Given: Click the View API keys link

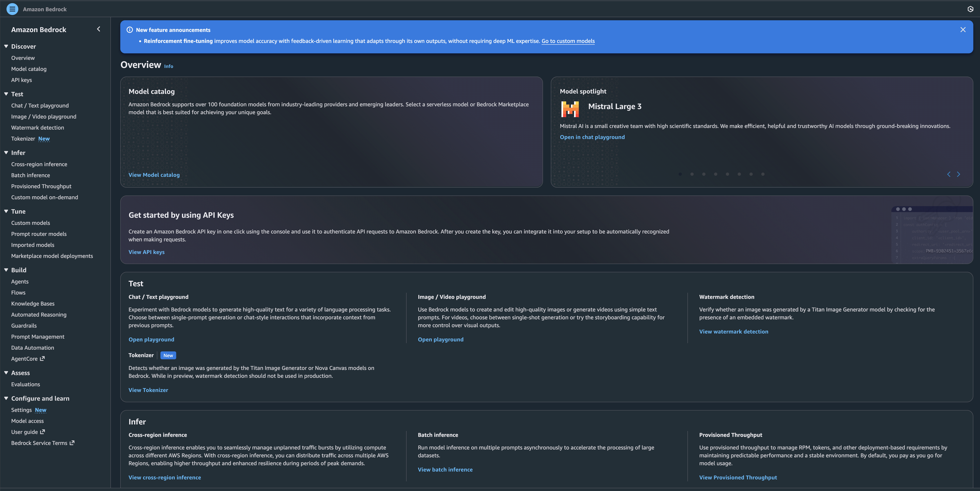Looking at the screenshot, I should coord(146,252).
